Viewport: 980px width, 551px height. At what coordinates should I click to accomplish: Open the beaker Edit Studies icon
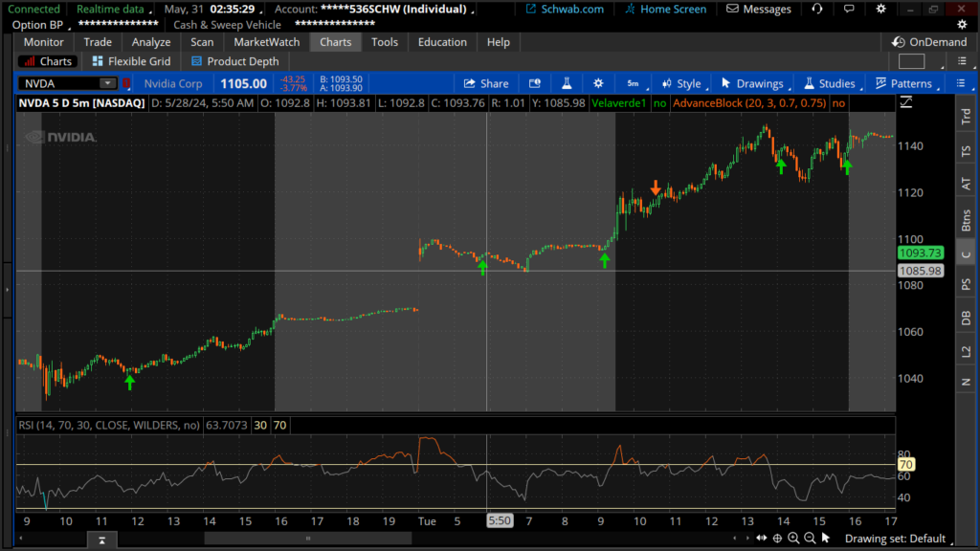click(567, 83)
